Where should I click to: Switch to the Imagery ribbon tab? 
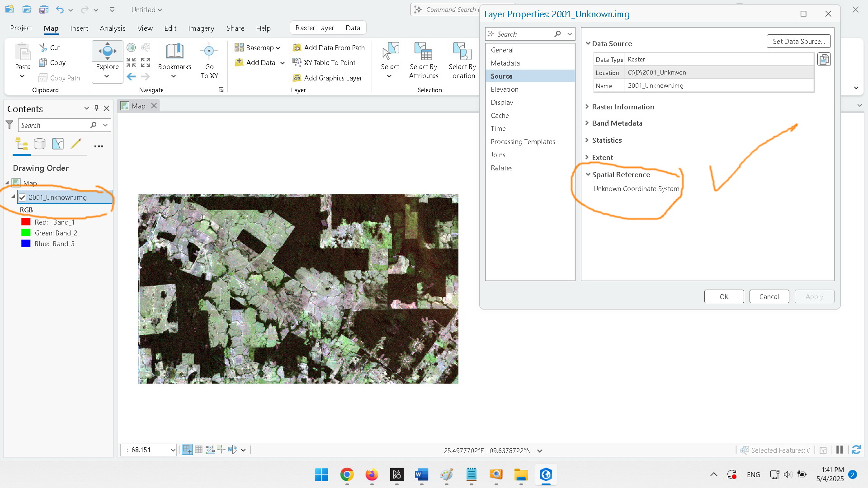pos(201,28)
